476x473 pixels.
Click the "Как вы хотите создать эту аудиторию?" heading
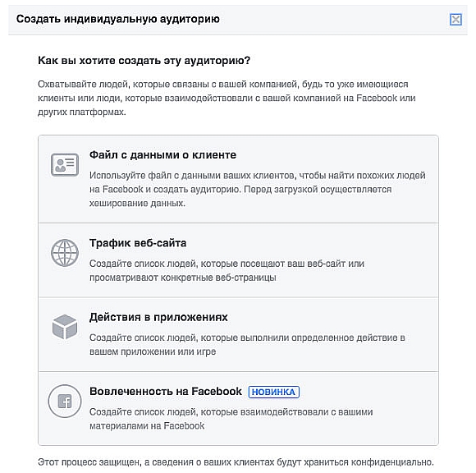(x=144, y=61)
